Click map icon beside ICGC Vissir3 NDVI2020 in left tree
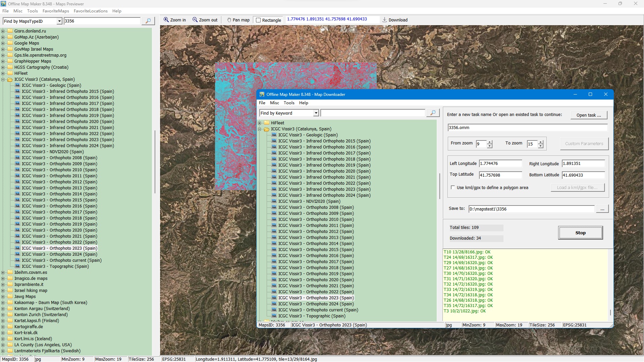The width and height of the screenshot is (644, 362). coord(17,152)
